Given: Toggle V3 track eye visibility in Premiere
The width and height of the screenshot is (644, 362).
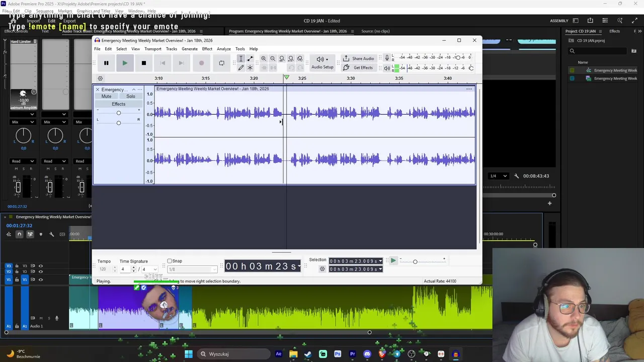Looking at the screenshot, I should click(41, 265).
